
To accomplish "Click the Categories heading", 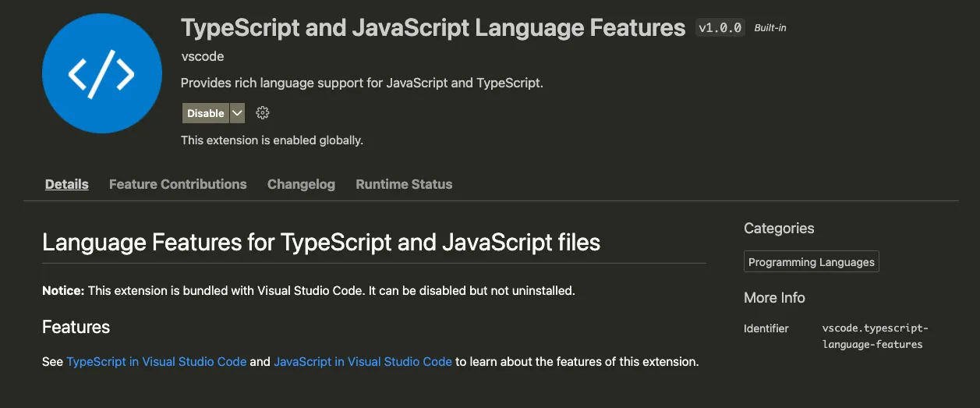I will [x=779, y=229].
